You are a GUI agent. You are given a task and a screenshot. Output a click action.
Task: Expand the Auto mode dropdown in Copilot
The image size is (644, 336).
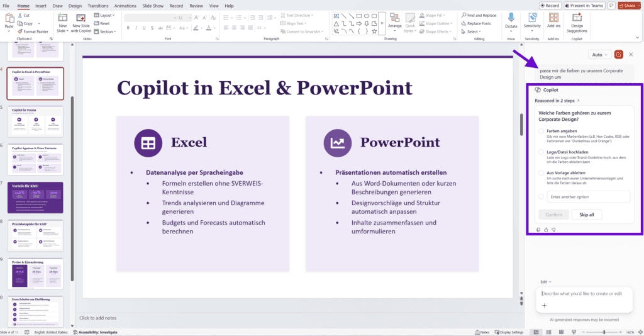coord(599,55)
